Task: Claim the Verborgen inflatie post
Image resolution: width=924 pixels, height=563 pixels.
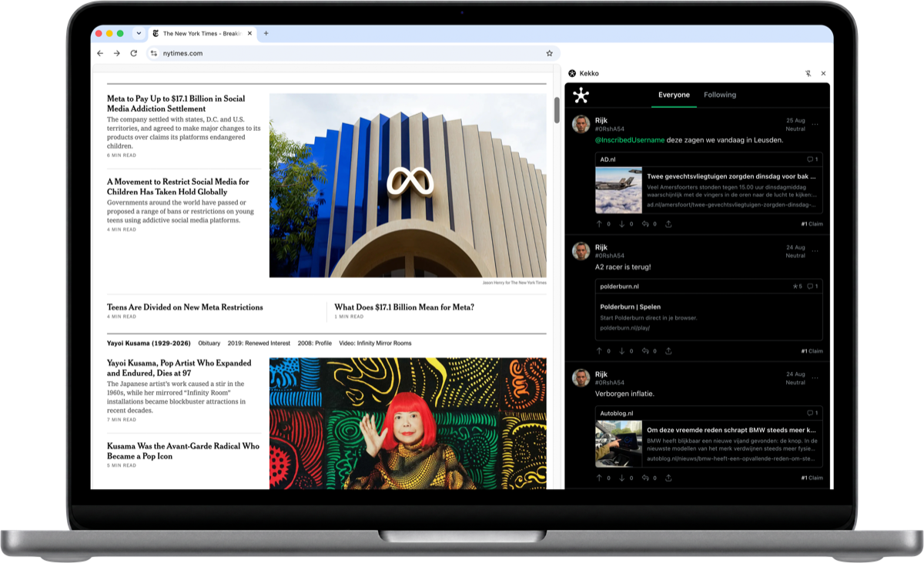Action: tap(812, 478)
